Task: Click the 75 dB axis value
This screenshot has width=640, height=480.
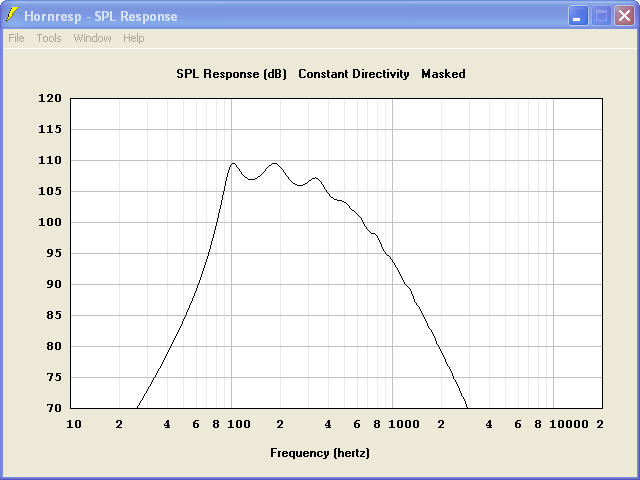Action: tap(53, 377)
